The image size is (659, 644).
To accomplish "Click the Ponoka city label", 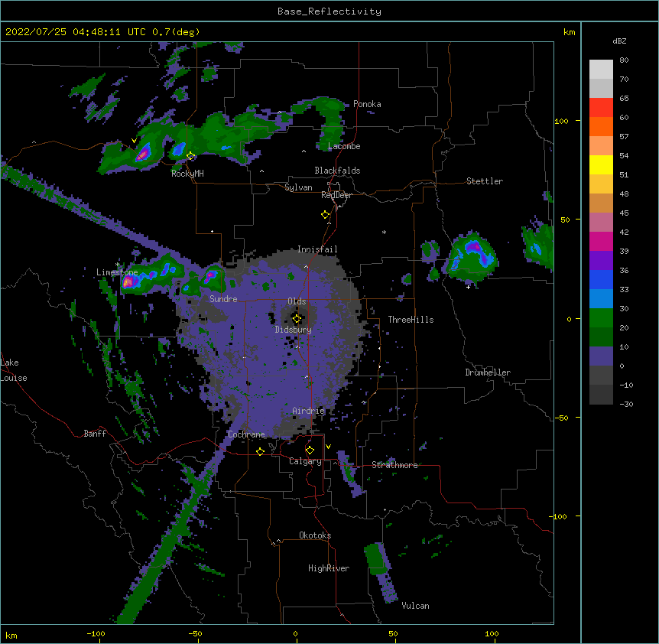I will [x=367, y=104].
